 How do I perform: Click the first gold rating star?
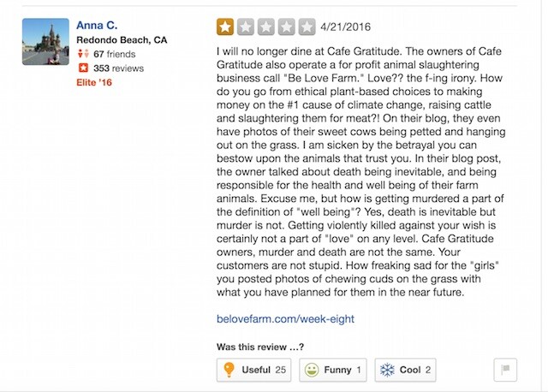click(x=225, y=27)
